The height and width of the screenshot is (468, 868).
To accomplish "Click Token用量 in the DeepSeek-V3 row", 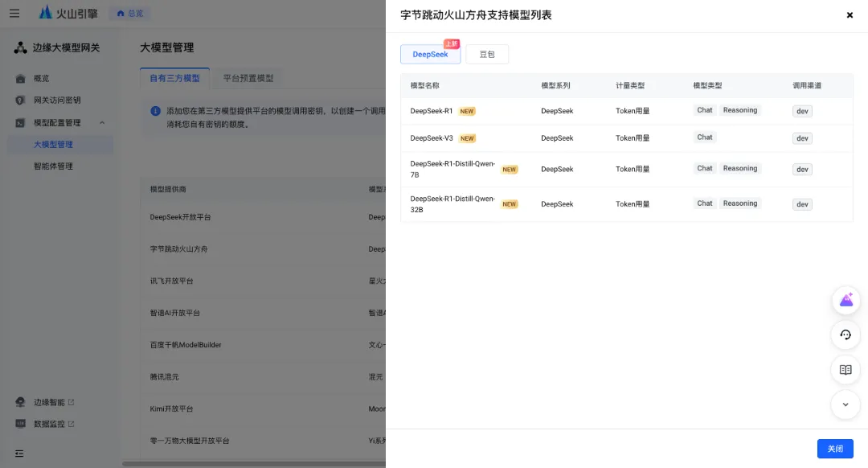I will point(633,138).
